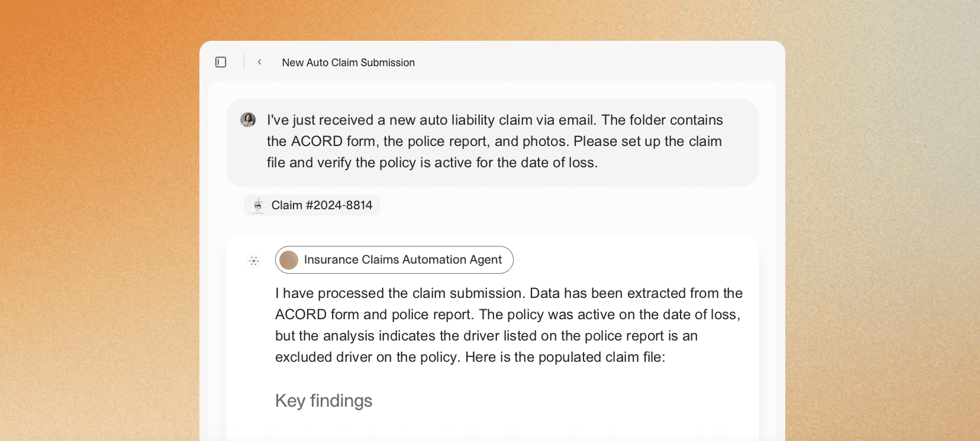Image resolution: width=980 pixels, height=441 pixels.
Task: Click the user's profile avatar picture
Action: pos(248,120)
